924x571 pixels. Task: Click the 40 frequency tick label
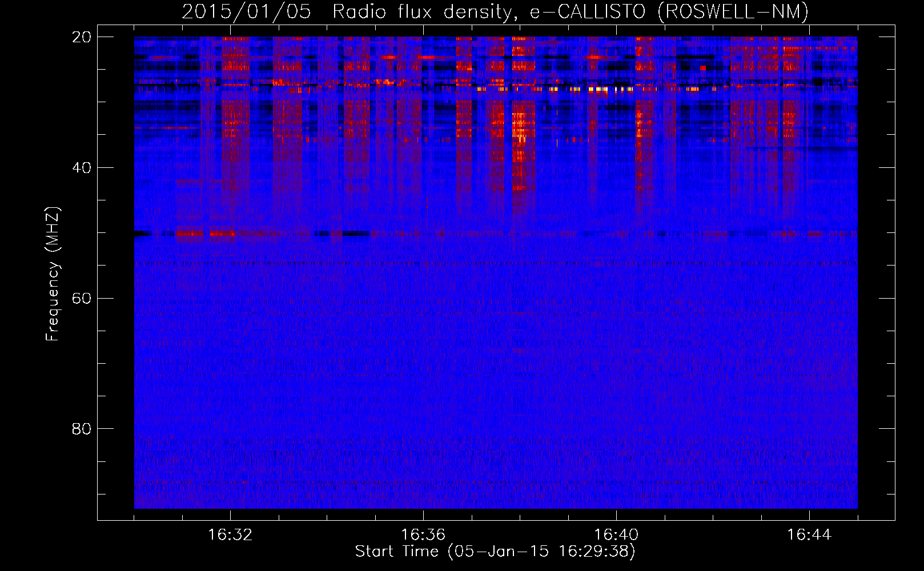tap(82, 168)
